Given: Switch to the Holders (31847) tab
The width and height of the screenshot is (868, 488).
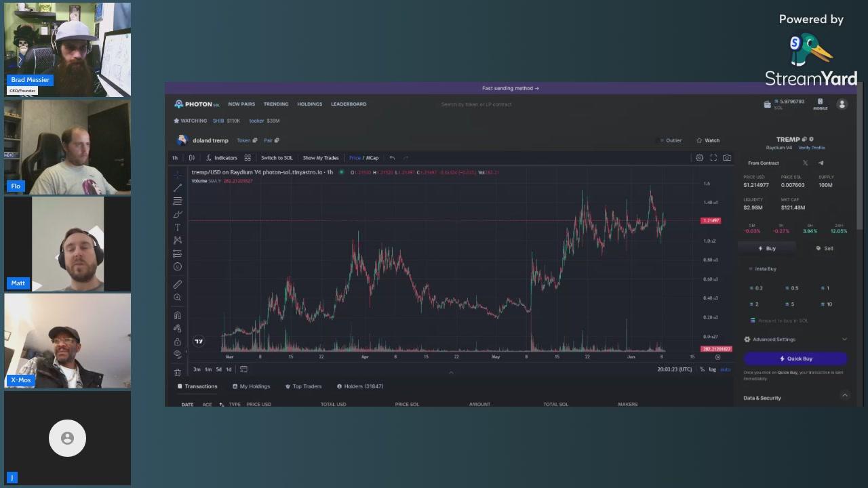Looking at the screenshot, I should [360, 386].
